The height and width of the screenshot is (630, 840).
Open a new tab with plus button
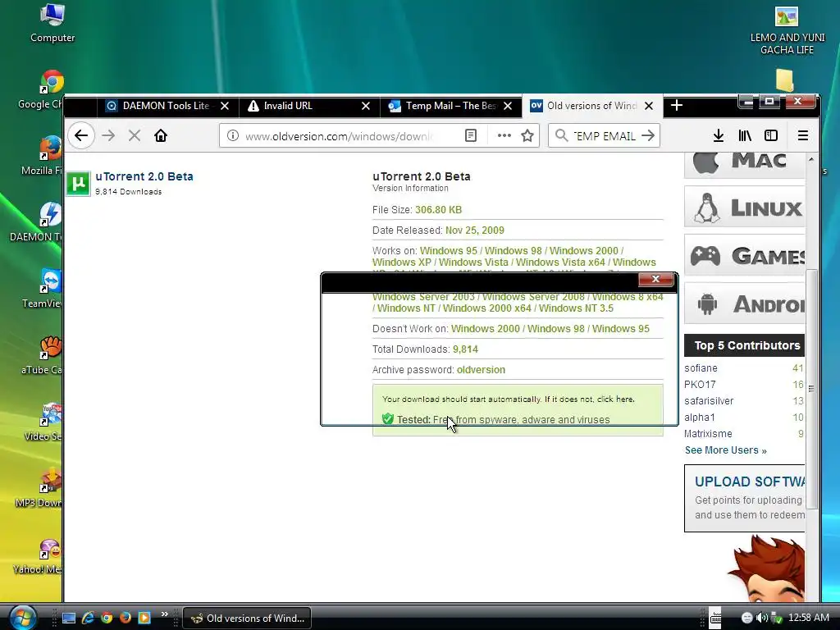point(677,106)
